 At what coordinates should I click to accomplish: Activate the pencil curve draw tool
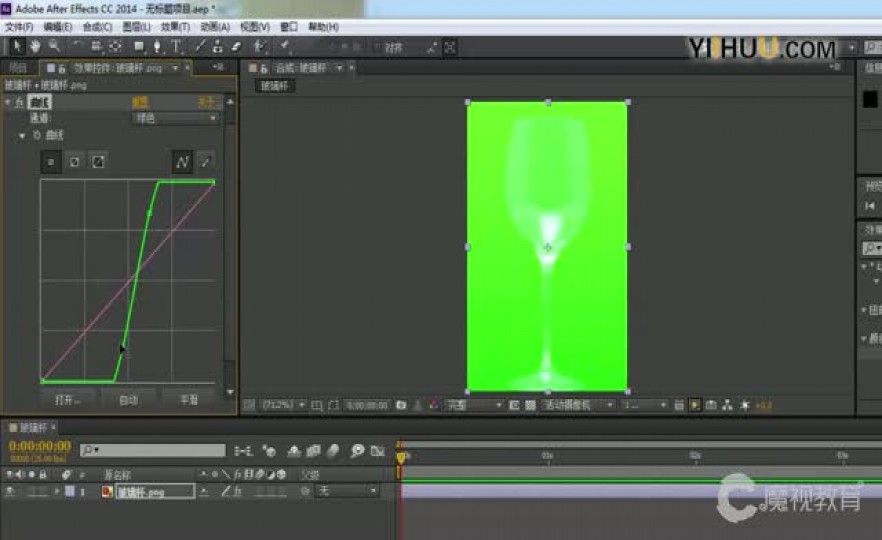coord(206,162)
